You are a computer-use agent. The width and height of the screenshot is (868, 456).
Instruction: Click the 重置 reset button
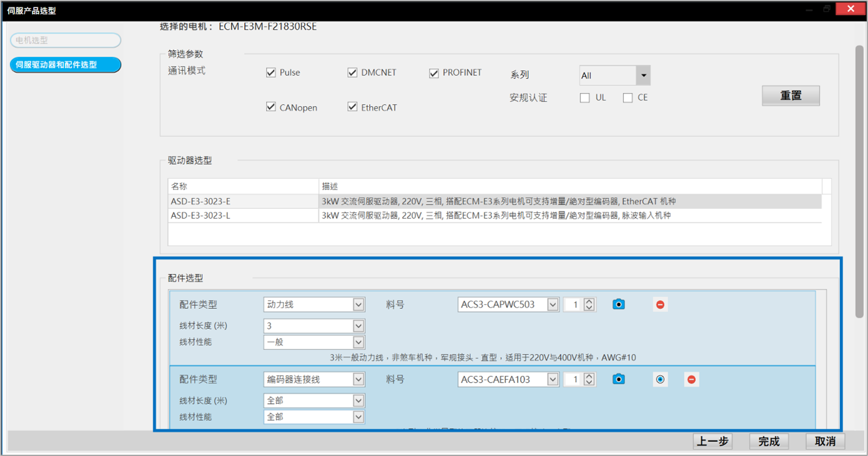pos(791,96)
